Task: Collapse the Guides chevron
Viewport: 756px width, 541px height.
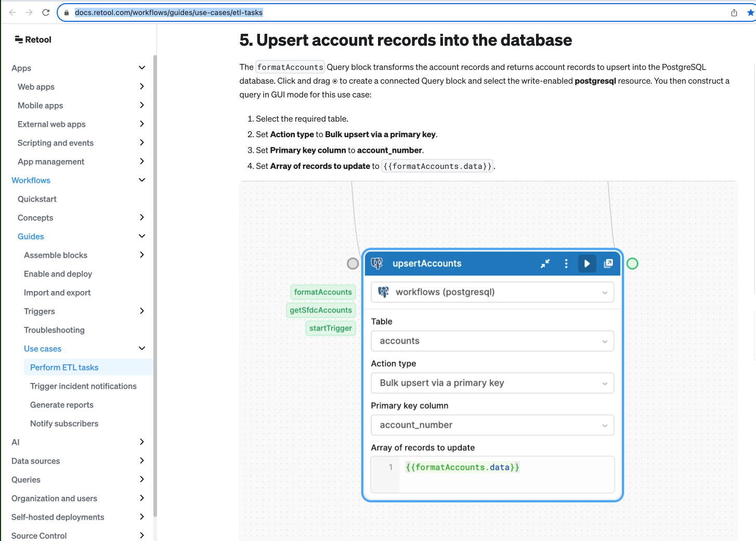Action: tap(142, 236)
